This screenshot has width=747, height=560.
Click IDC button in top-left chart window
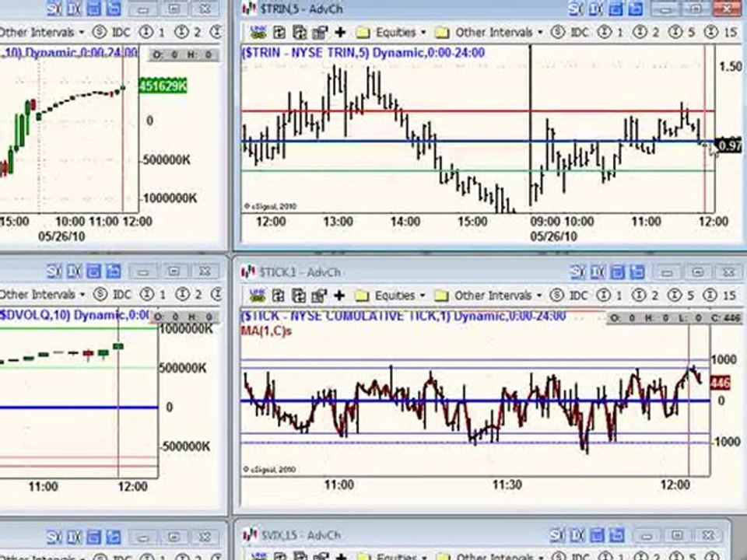click(111, 33)
